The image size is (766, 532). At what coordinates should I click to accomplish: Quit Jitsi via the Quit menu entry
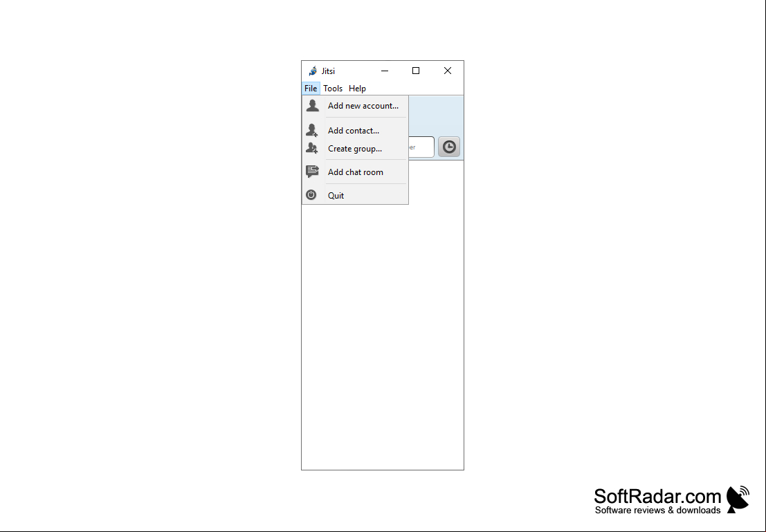[x=355, y=195]
